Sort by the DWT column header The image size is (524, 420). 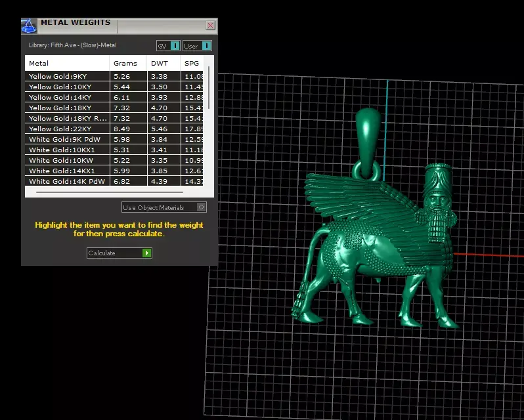coord(164,63)
